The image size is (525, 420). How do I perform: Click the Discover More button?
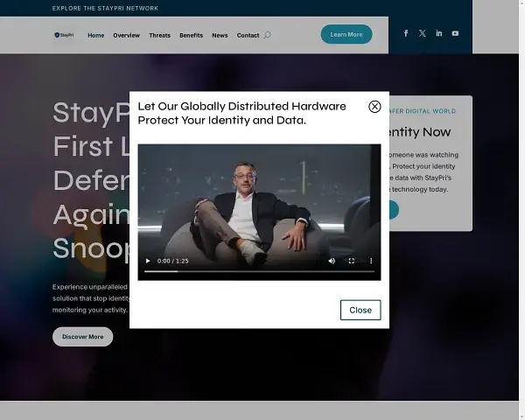click(83, 337)
